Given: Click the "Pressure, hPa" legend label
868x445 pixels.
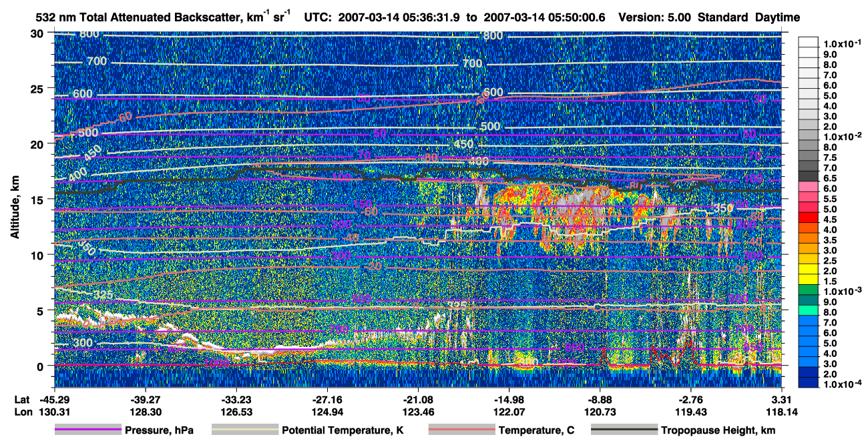Looking at the screenshot, I should [x=159, y=430].
